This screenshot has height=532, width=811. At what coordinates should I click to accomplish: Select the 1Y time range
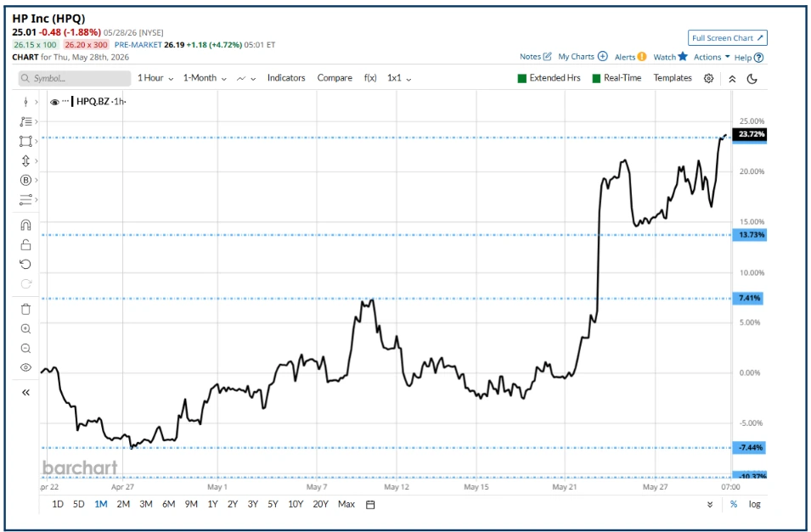click(x=212, y=504)
